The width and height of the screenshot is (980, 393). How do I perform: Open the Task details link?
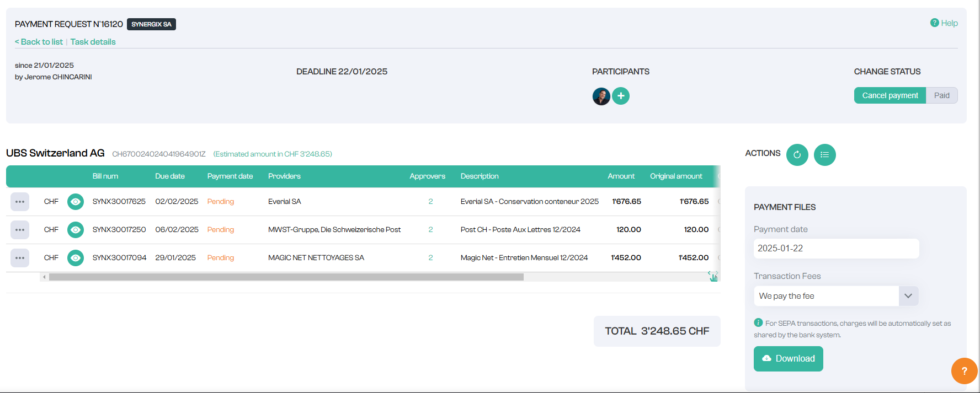(x=93, y=42)
